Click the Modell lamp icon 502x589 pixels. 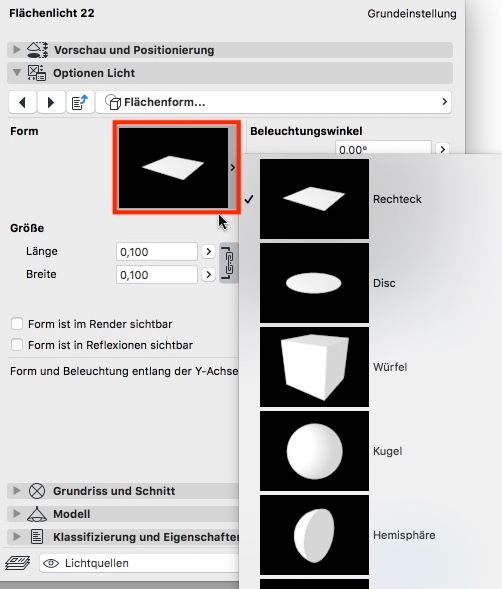(37, 514)
